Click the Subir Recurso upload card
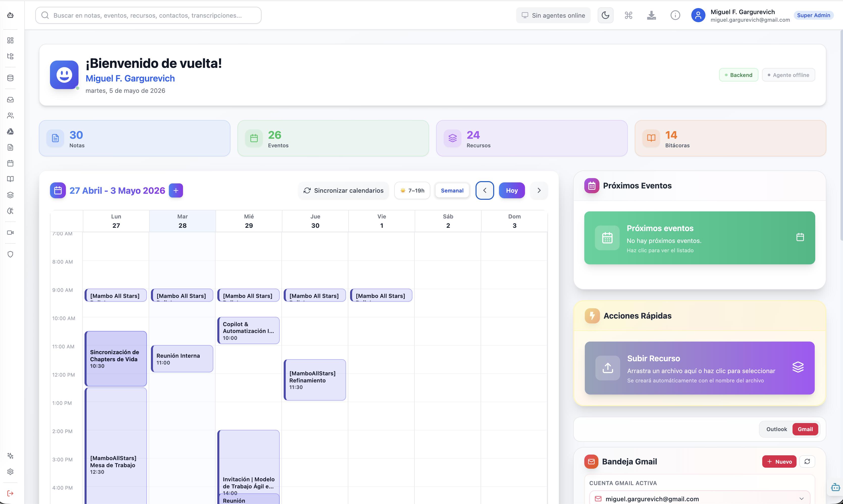This screenshot has width=843, height=504. tap(700, 368)
